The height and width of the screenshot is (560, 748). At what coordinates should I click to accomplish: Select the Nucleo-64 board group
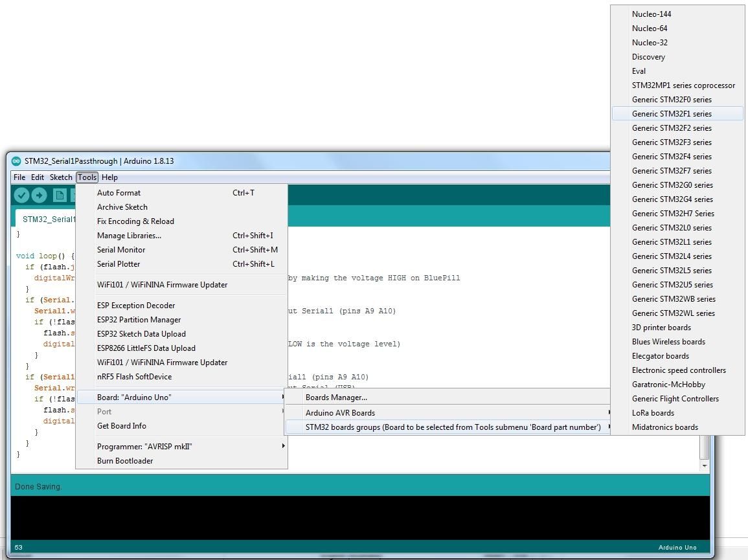pos(650,28)
